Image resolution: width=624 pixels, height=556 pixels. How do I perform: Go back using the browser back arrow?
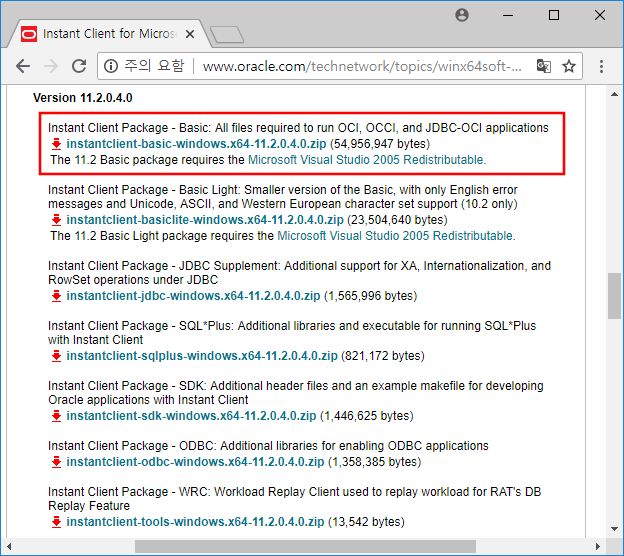[23, 66]
